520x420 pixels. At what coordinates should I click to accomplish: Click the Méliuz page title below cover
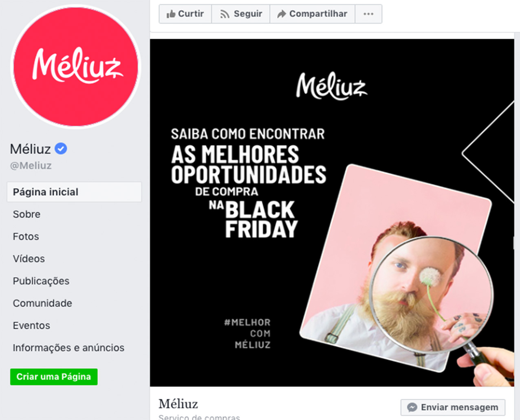(x=178, y=403)
